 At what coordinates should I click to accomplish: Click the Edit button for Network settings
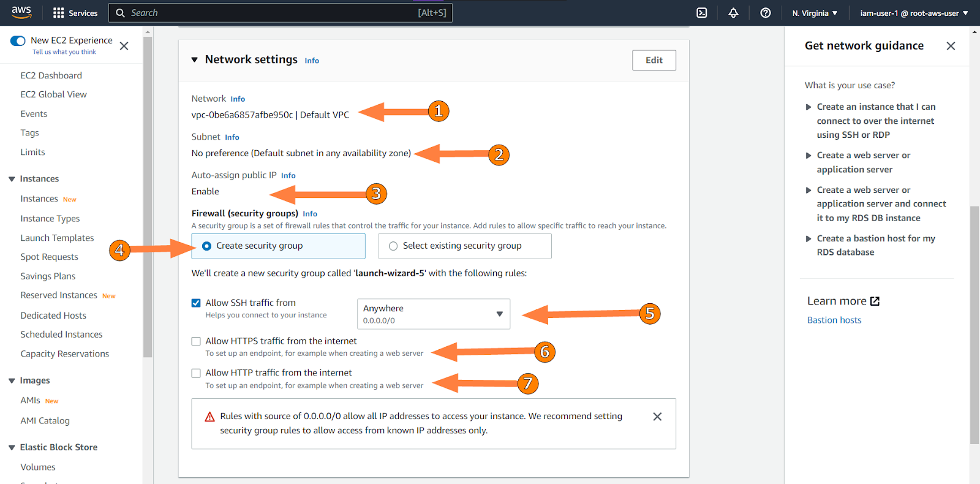tap(654, 60)
